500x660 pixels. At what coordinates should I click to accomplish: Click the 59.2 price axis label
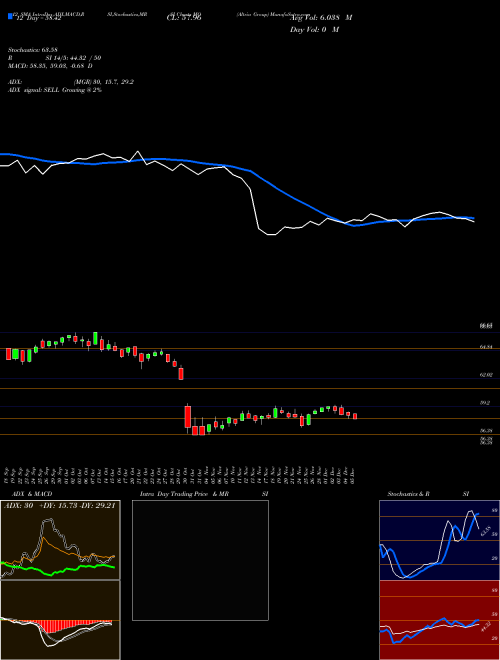485,403
